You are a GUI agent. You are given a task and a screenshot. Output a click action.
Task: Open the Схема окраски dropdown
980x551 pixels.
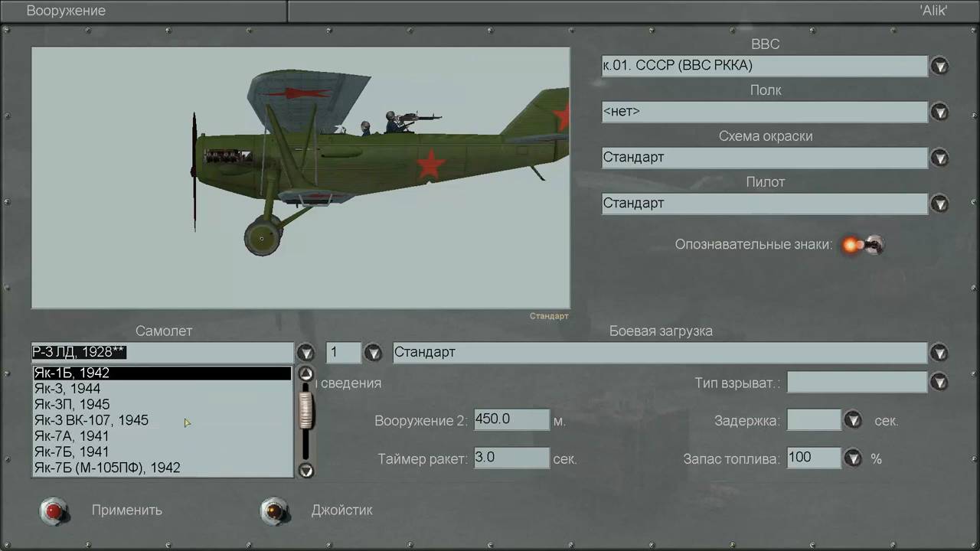(x=939, y=158)
